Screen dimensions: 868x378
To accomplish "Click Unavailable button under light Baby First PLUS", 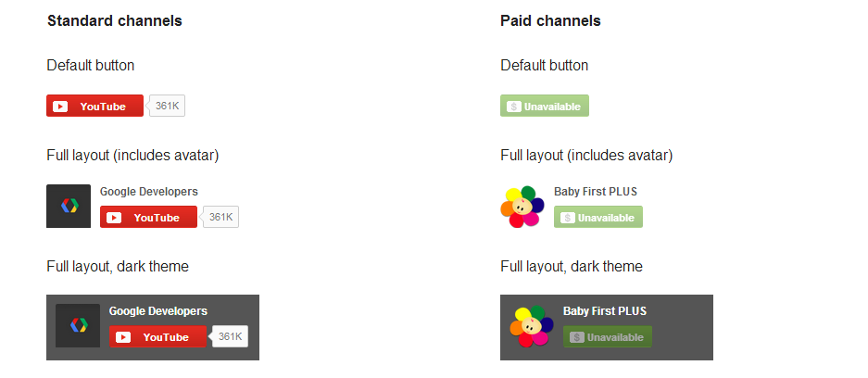I will pyautogui.click(x=598, y=217).
